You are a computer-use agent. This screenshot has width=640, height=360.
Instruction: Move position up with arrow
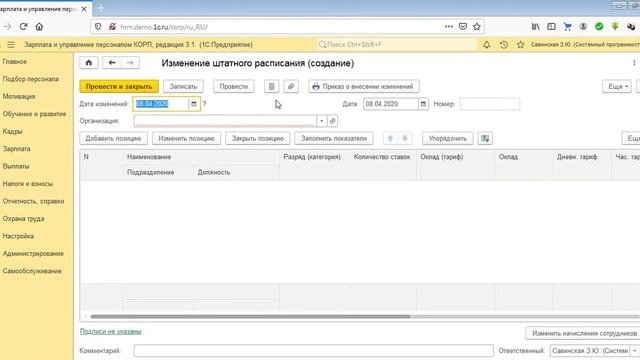click(390, 138)
